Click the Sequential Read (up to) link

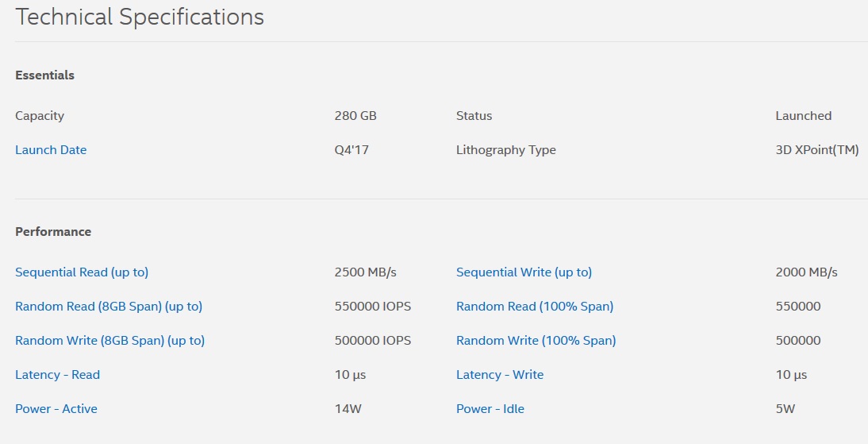82,272
